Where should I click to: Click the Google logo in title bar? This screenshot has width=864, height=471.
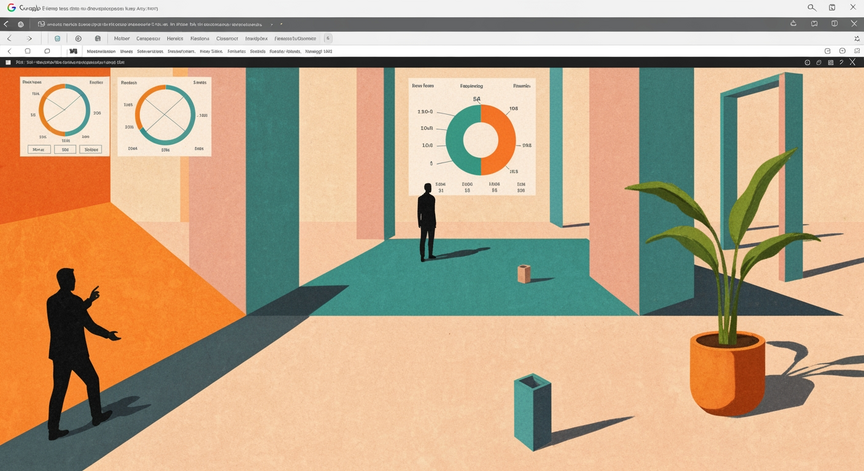(11, 8)
